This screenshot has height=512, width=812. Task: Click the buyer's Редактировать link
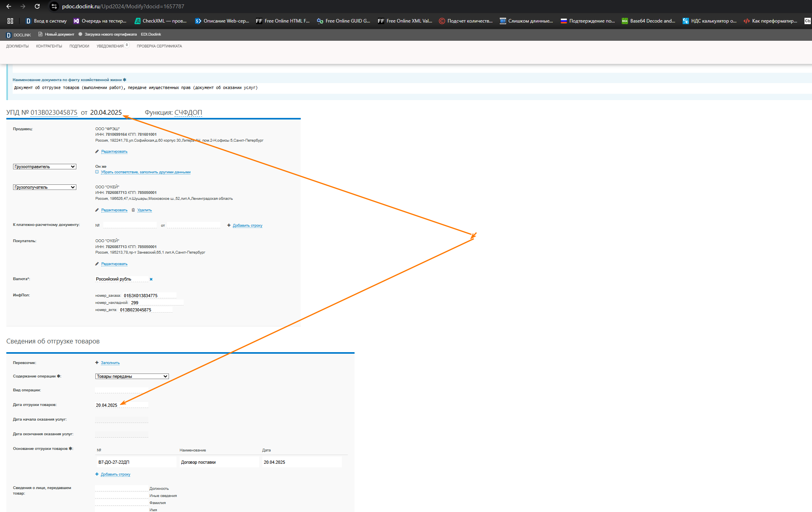pos(114,264)
